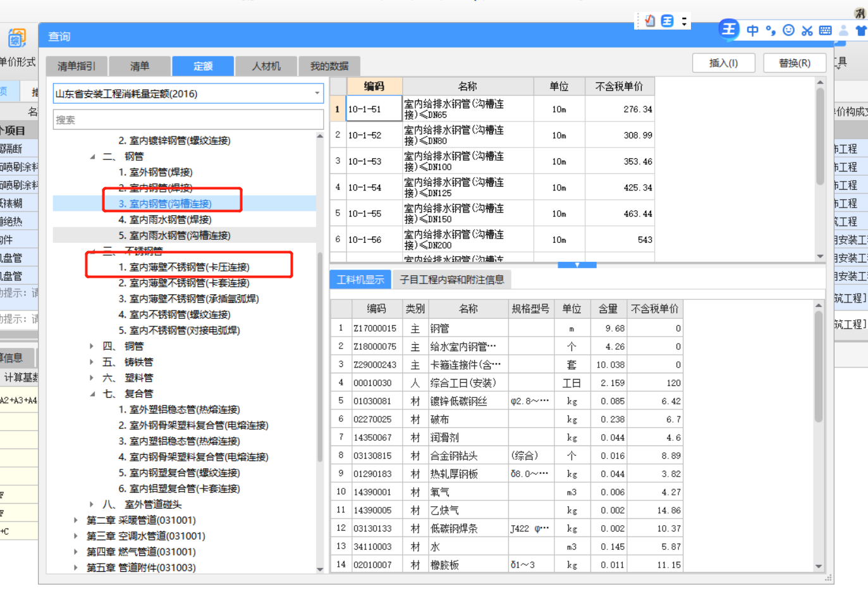Expand 第四章 燃气管道(031001) chapter
This screenshot has height=608, width=868.
[76, 552]
